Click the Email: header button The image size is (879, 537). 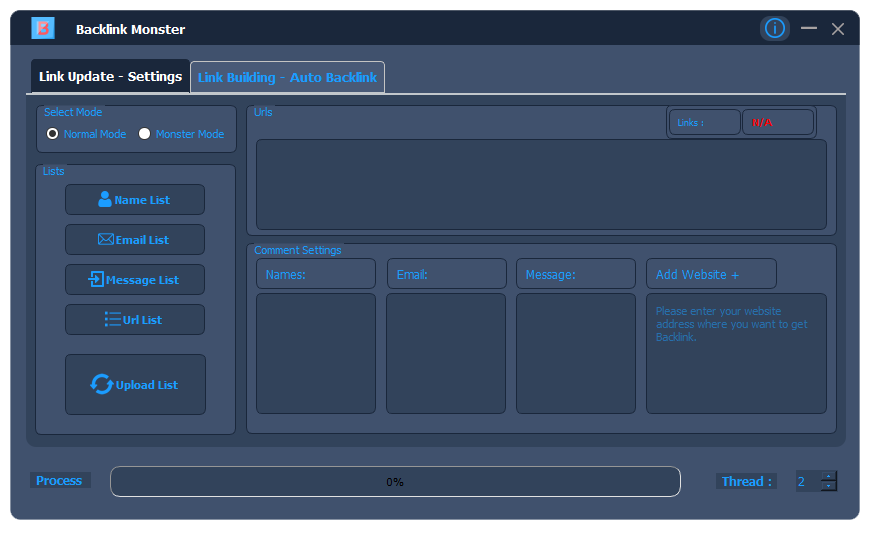coord(447,274)
